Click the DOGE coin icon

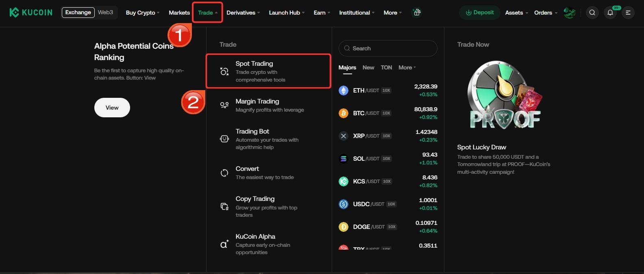click(344, 227)
